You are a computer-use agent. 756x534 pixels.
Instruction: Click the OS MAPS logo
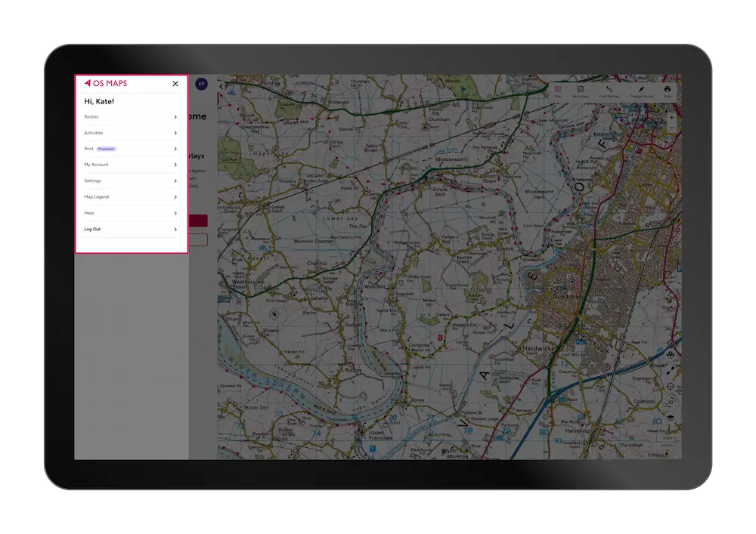pos(106,83)
